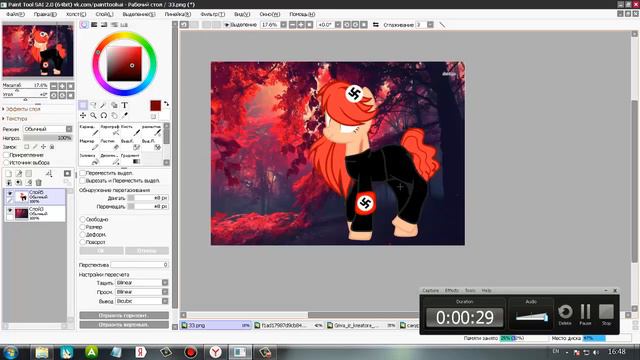Choose the Маркер brush preset
Image resolution: width=640 pixels, height=360 pixels.
(89, 144)
